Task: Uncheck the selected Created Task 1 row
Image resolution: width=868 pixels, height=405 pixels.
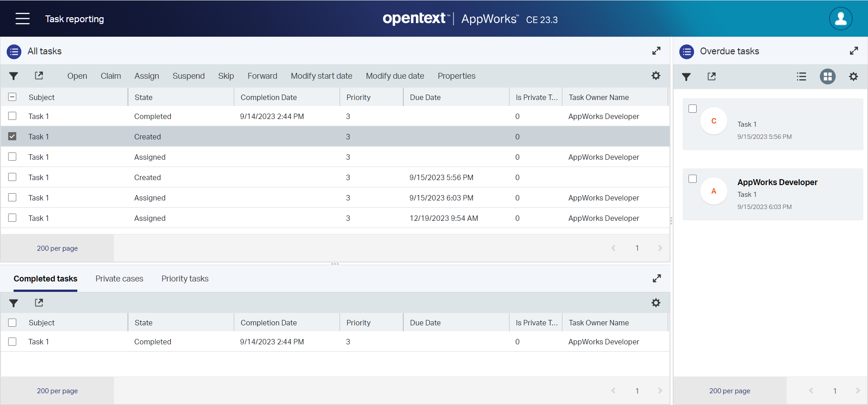Action: coord(12,136)
